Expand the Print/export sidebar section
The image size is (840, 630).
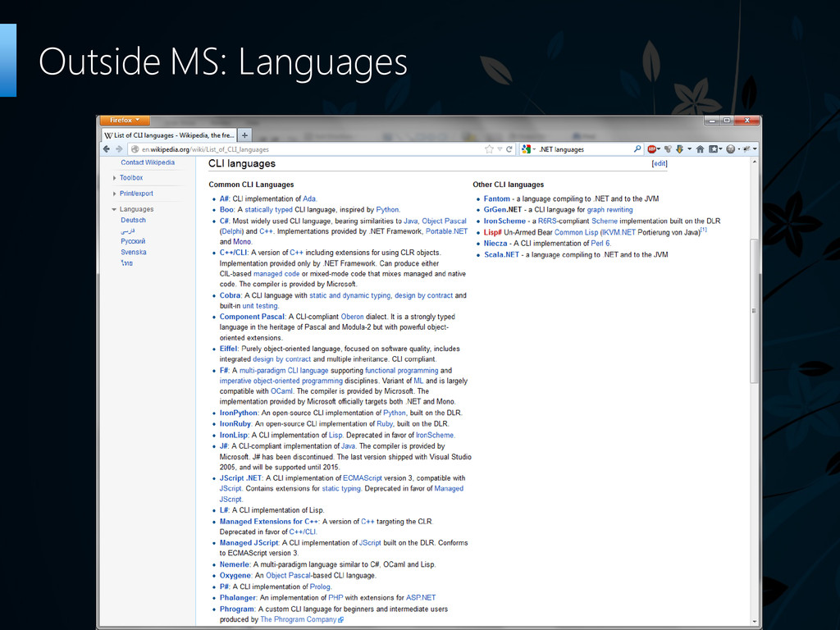(136, 194)
